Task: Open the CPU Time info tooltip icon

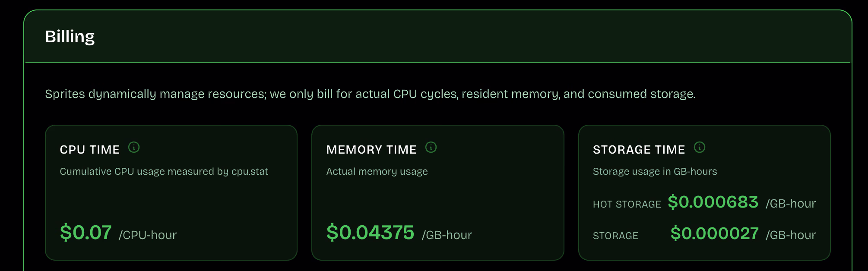Action: click(x=134, y=147)
